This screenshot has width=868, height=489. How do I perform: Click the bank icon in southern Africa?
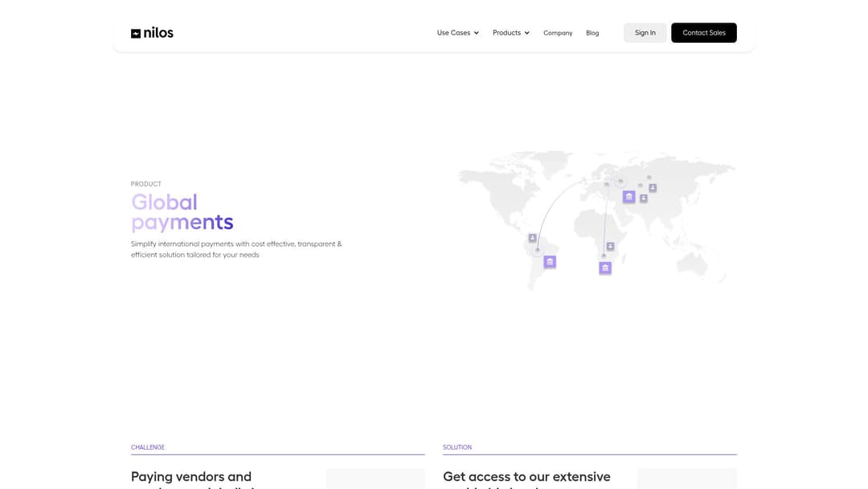point(605,268)
